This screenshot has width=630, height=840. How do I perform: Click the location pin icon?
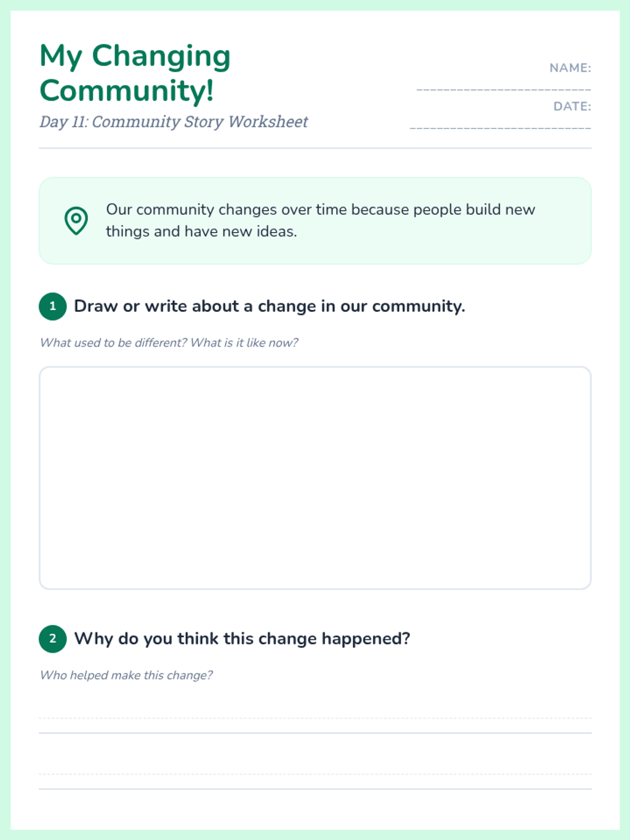coord(76,220)
